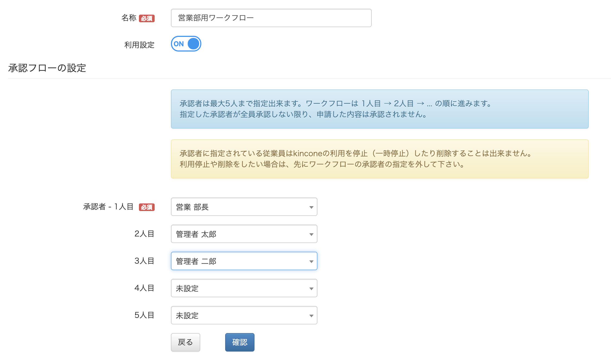Click the 4人目 label text
Viewport: 611px width, 364px height.
tap(144, 288)
